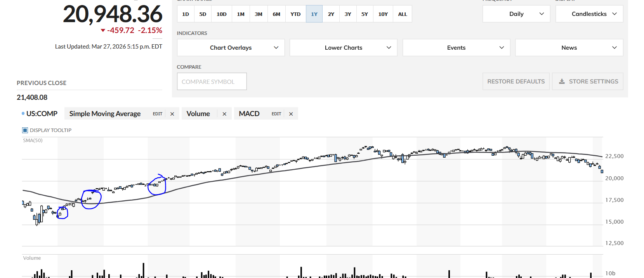Open the Lower Charts dropdown
Viewport: 644px width, 278px height.
(344, 47)
